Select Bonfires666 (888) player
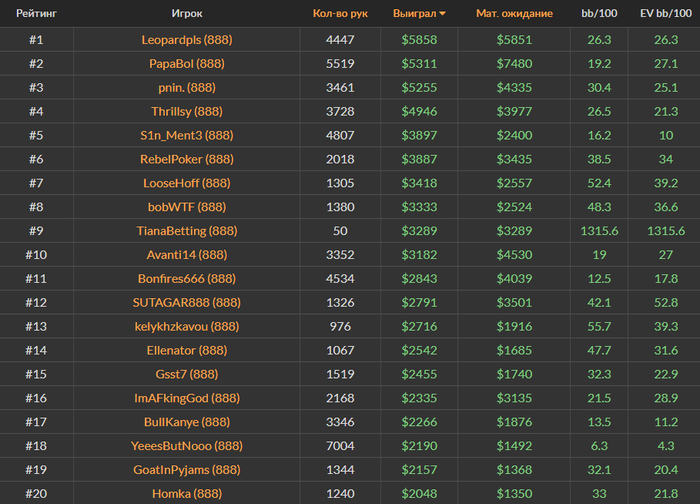The image size is (700, 504). point(187,278)
